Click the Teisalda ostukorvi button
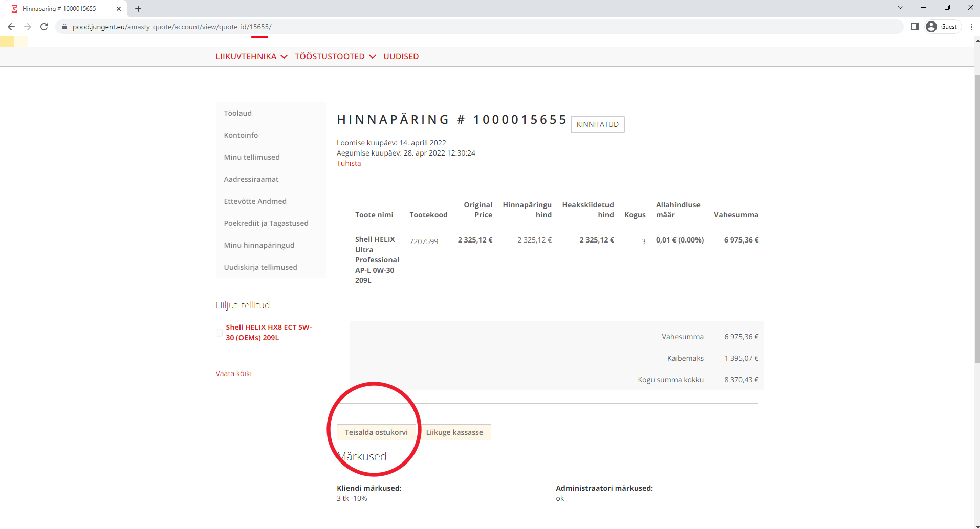The image size is (980, 529). (x=376, y=432)
